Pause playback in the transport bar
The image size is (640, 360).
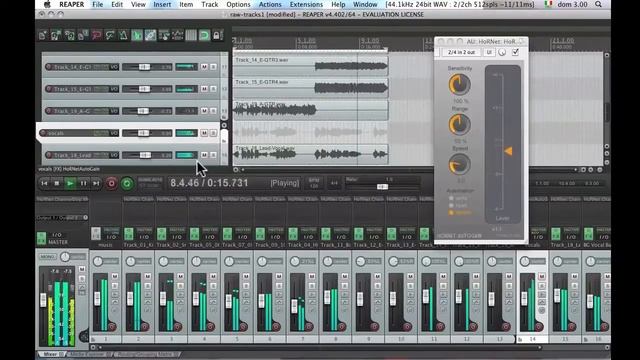click(x=83, y=184)
